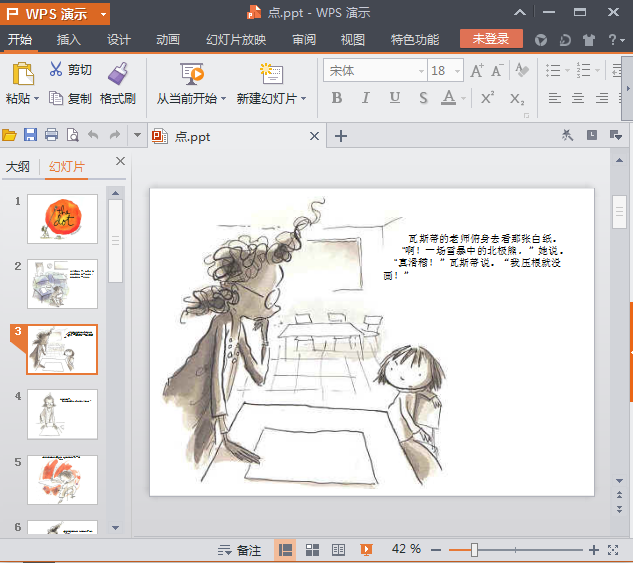Redo the last action
633x563 pixels.
coord(115,135)
